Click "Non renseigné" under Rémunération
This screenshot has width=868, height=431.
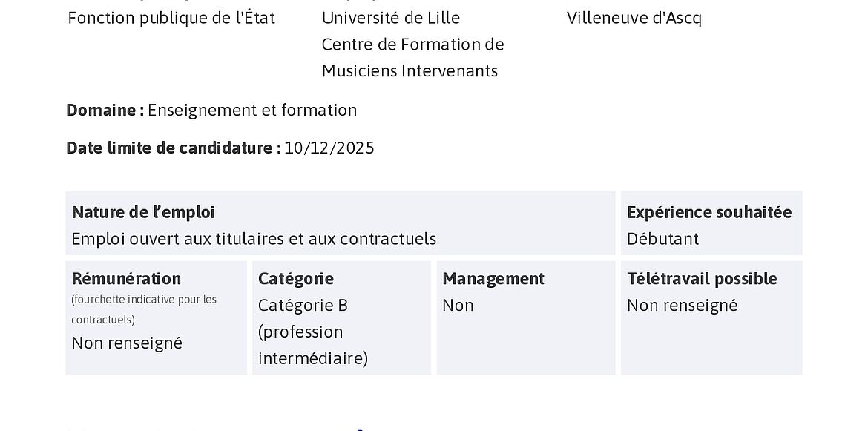tap(127, 343)
